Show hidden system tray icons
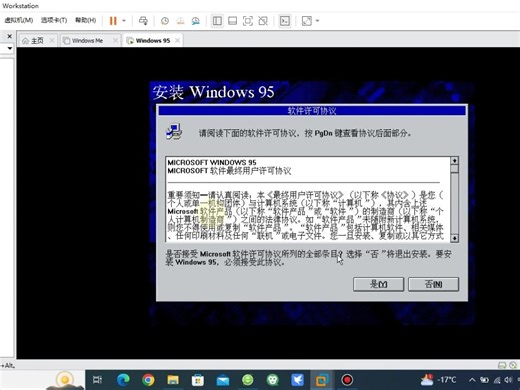This screenshot has height=390, width=520. pos(472,380)
